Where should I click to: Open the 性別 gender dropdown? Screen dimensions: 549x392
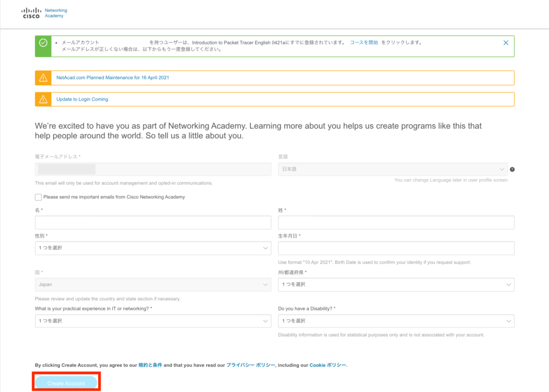coord(153,248)
